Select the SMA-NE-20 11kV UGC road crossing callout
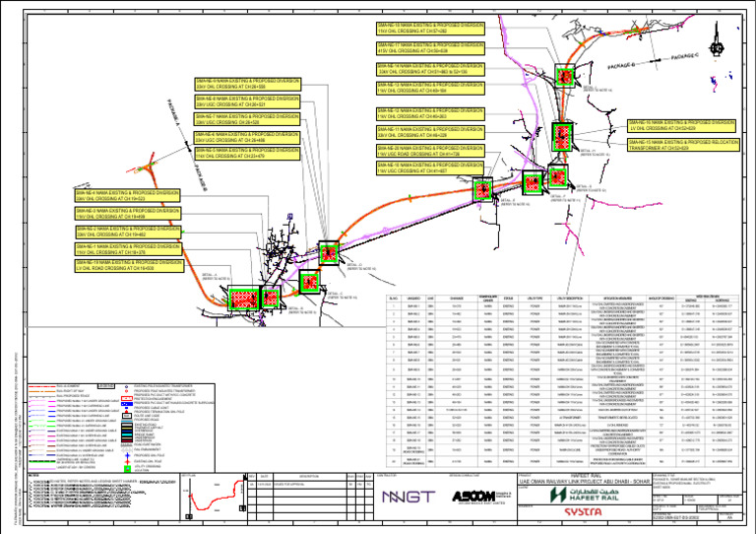 click(x=430, y=151)
